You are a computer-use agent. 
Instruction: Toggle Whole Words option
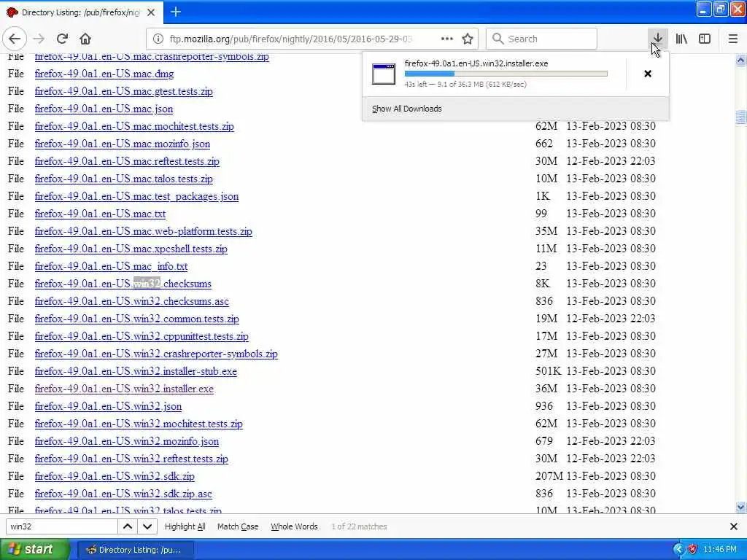[x=294, y=526]
